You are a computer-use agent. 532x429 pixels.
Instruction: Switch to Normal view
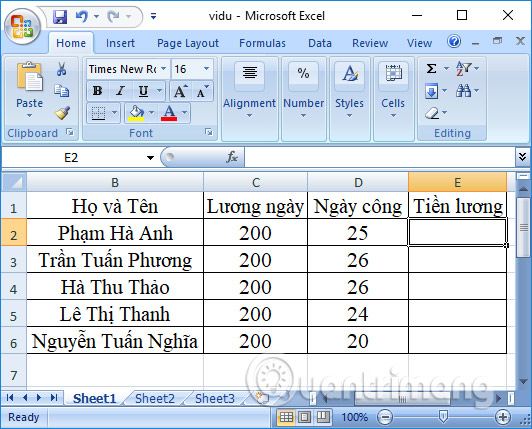pyautogui.click(x=286, y=417)
